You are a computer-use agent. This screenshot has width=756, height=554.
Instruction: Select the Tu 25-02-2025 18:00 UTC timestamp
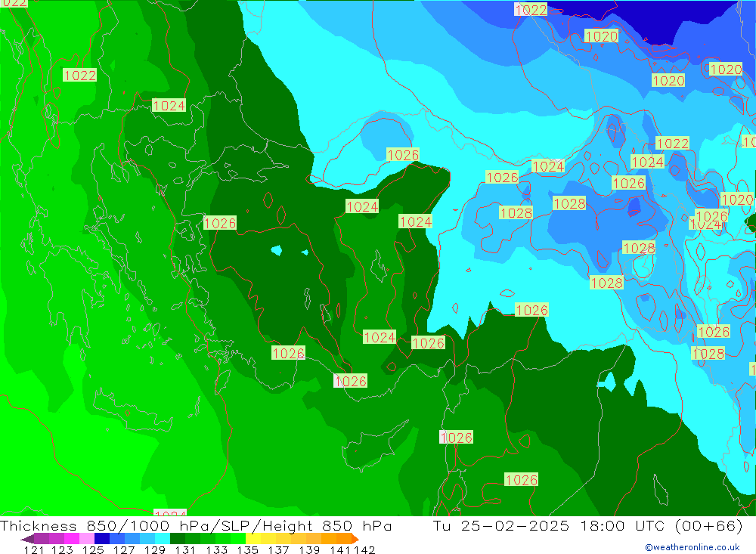coord(549,525)
